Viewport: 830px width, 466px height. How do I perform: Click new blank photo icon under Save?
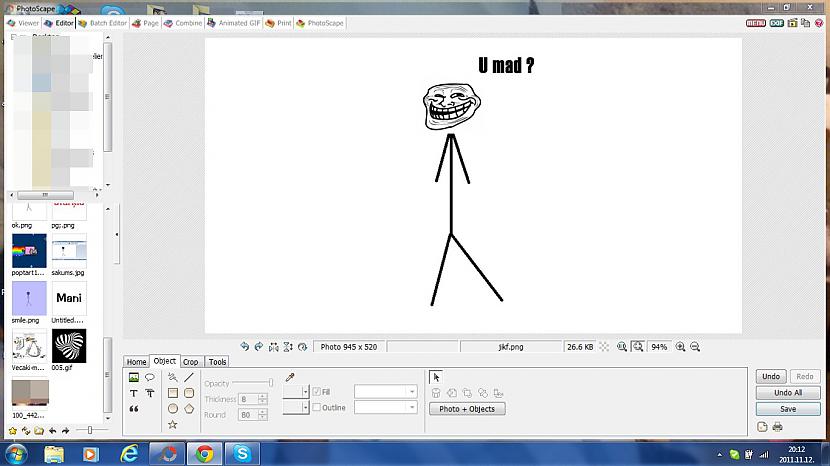point(762,427)
